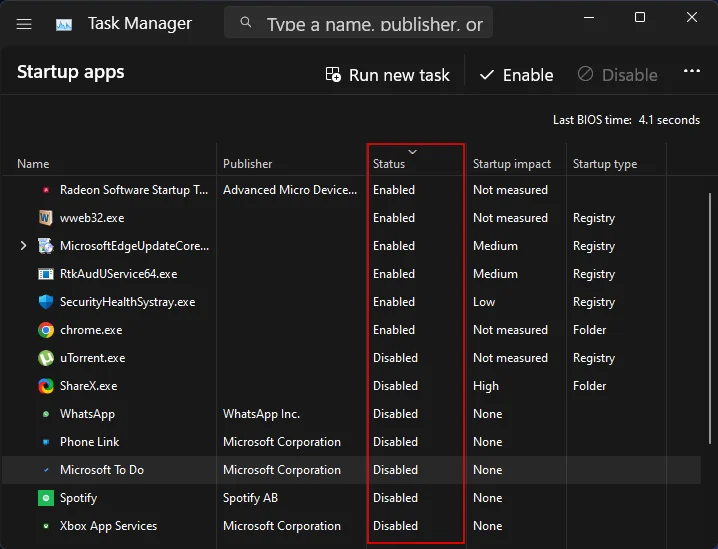718x549 pixels.
Task: Select the Phone Link name text
Action: point(89,442)
